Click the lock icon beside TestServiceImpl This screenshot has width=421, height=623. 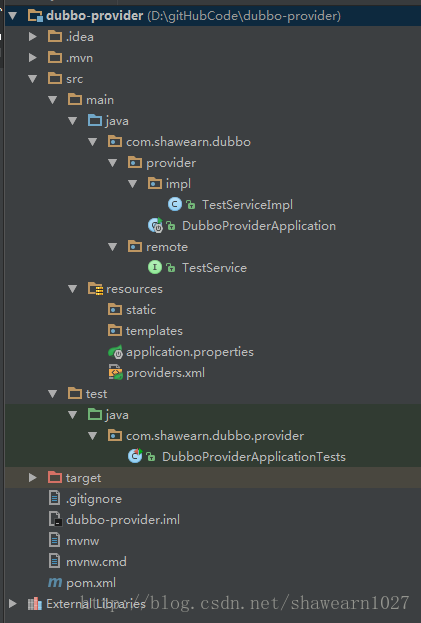(x=191, y=205)
